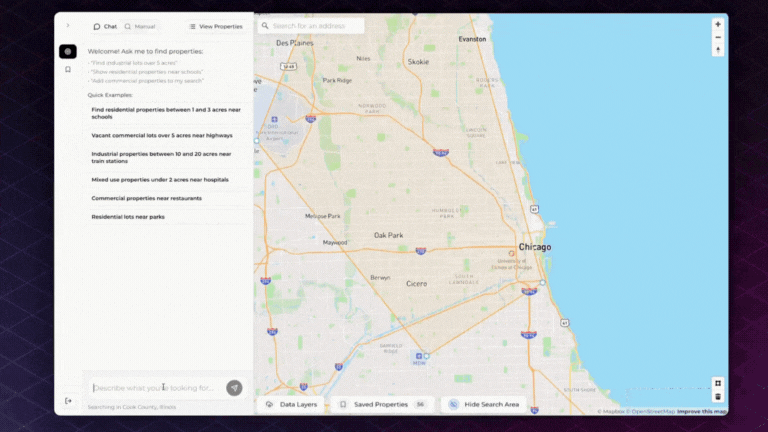
Task: Choose 'Industrial properties between 10 and 20 acres' example
Action: [166, 157]
